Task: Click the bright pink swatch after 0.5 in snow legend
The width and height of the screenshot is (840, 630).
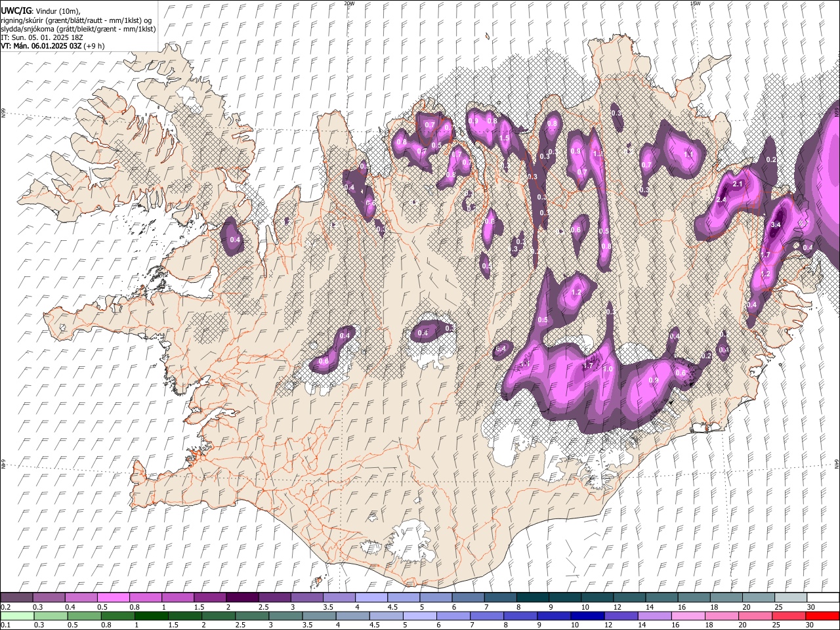Action: (114, 598)
